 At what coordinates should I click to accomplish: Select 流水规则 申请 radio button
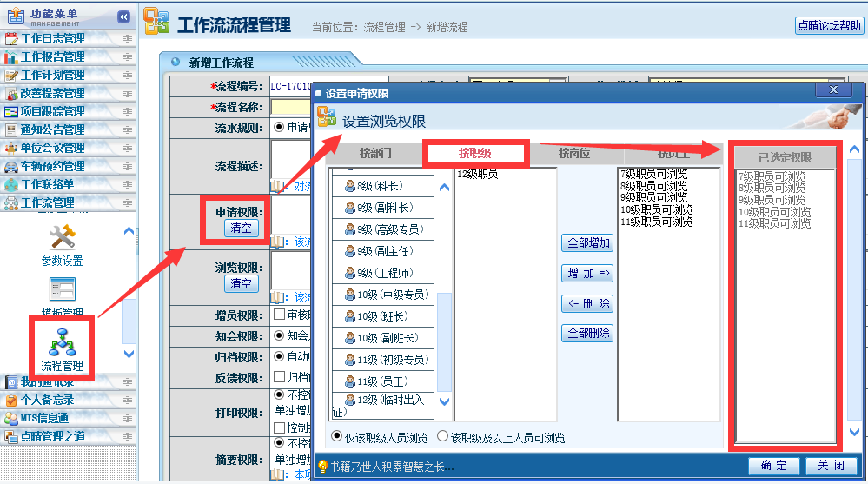tap(279, 128)
